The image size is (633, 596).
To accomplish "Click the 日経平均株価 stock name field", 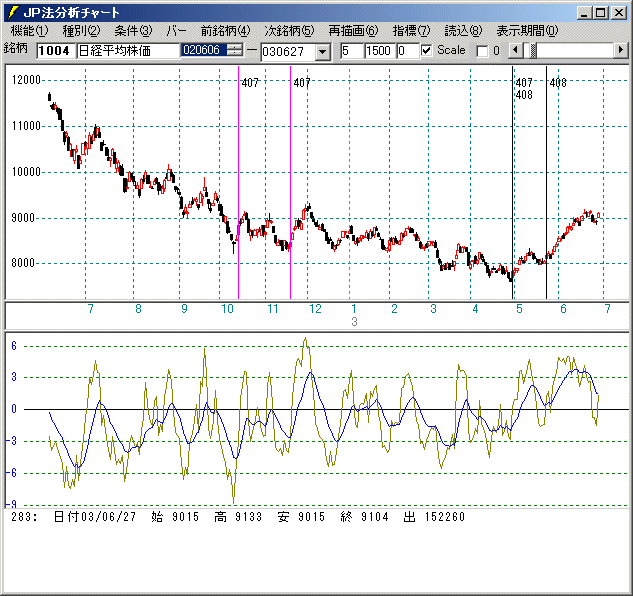I will (x=126, y=50).
